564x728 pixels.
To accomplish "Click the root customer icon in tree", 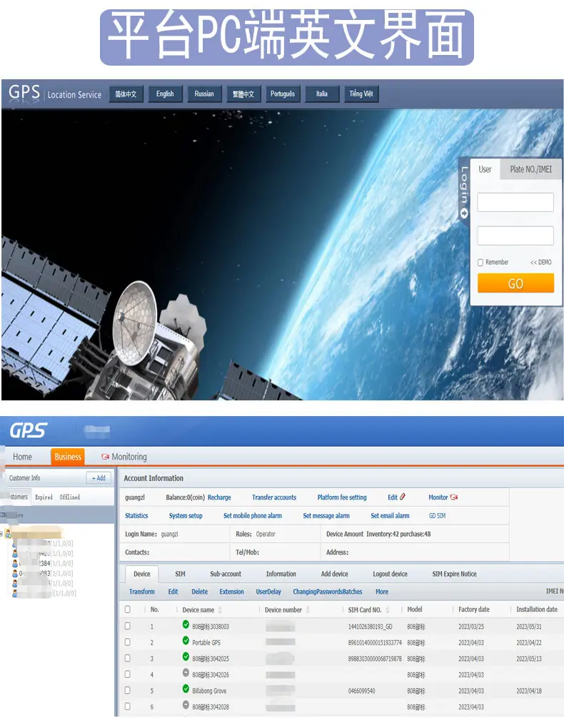I will pos(8,533).
